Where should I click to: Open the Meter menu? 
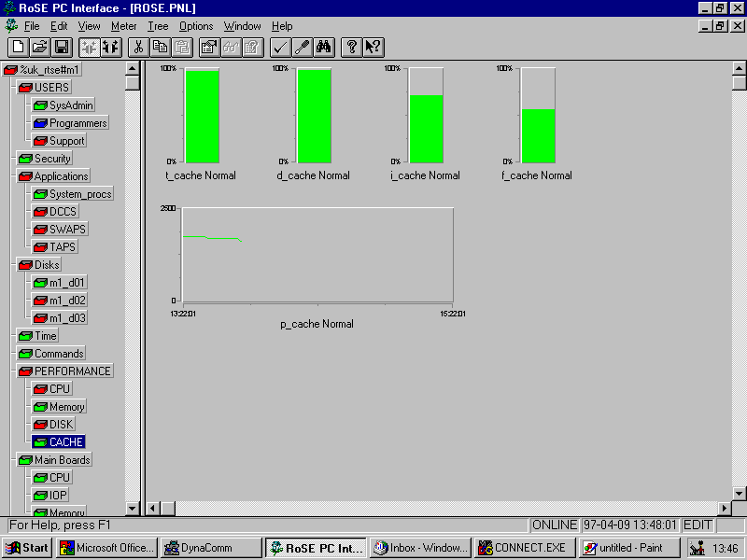coord(123,26)
